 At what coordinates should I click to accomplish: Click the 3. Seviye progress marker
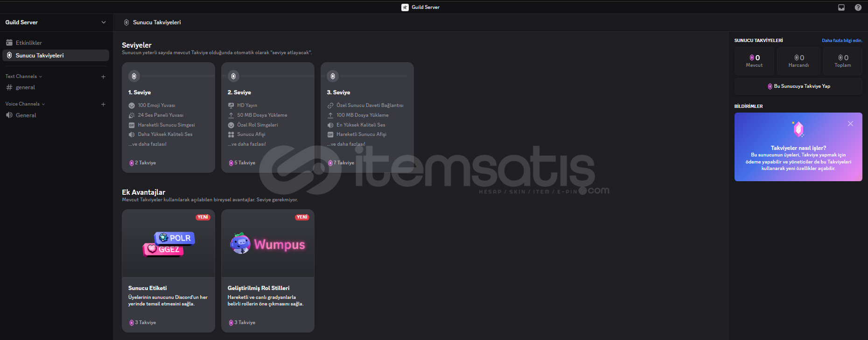click(333, 76)
